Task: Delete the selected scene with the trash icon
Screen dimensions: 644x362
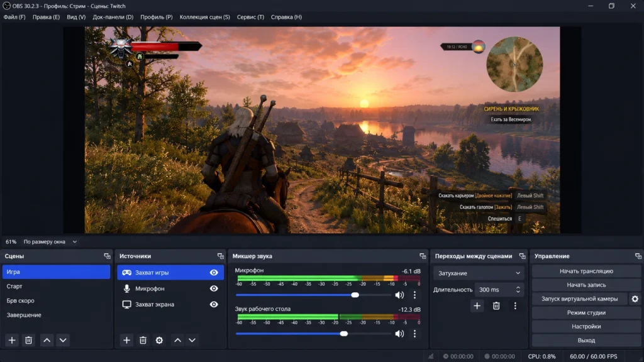Action: [x=28, y=340]
